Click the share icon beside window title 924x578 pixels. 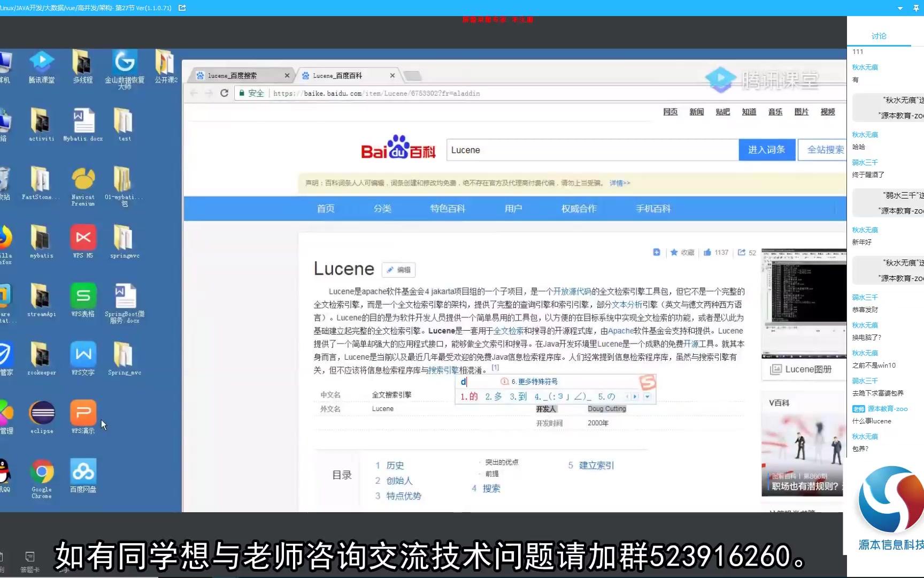point(182,8)
